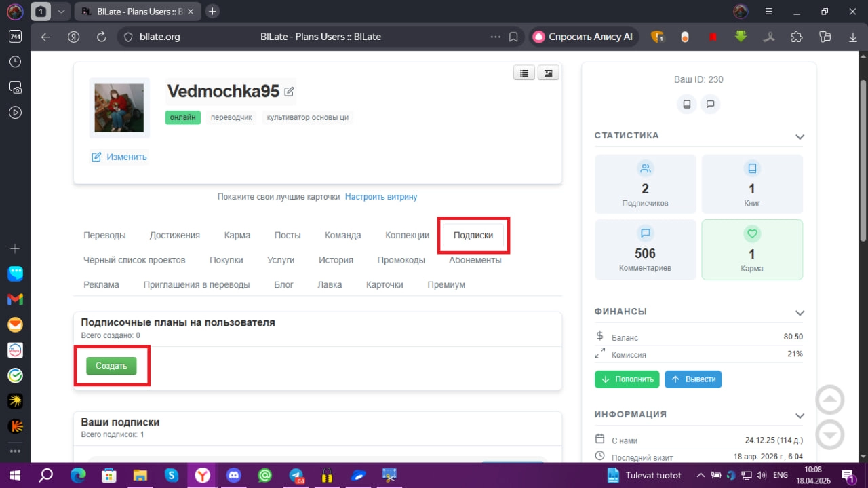This screenshot has height=488, width=868.
Task: Click the pencil icon beside Vedmochka95 username
Action: (289, 91)
